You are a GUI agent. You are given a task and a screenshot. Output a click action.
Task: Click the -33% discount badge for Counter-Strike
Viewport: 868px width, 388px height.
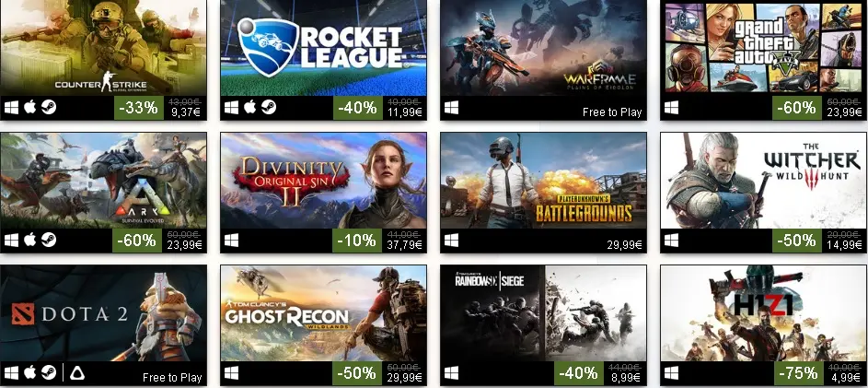[x=138, y=108]
